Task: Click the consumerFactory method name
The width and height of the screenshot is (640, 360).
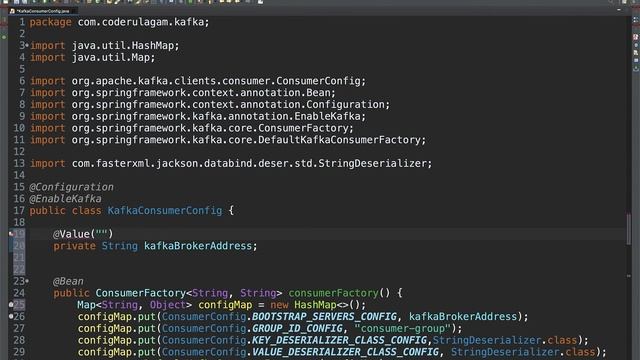Action: point(333,293)
